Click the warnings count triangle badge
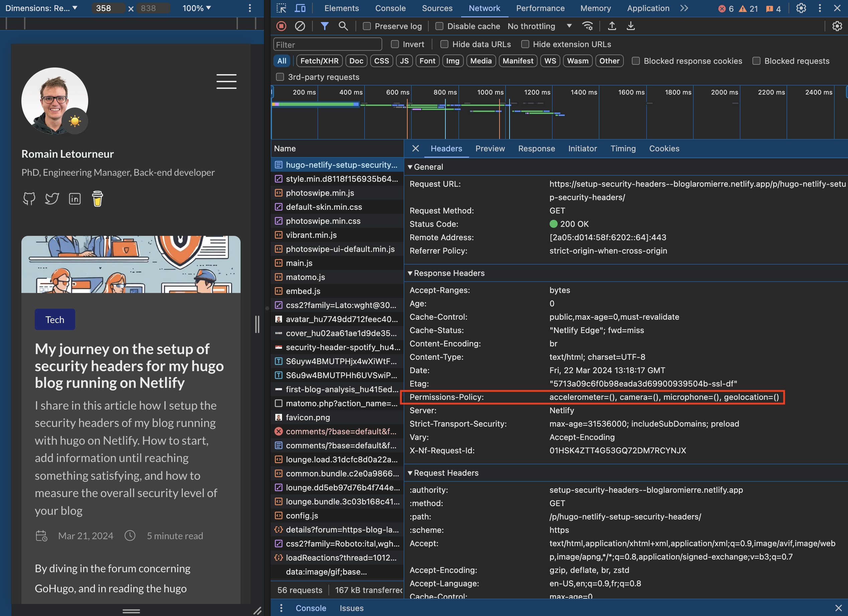This screenshot has width=848, height=616. pyautogui.click(x=748, y=9)
